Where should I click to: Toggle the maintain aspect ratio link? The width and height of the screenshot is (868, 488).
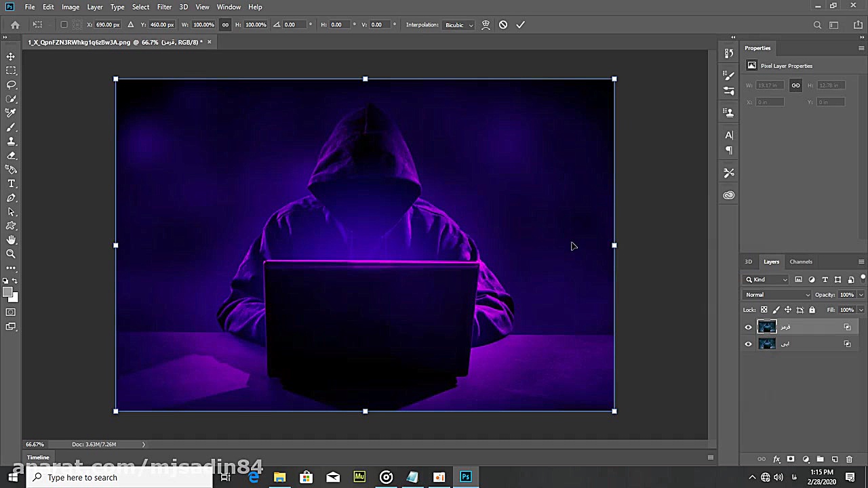225,25
